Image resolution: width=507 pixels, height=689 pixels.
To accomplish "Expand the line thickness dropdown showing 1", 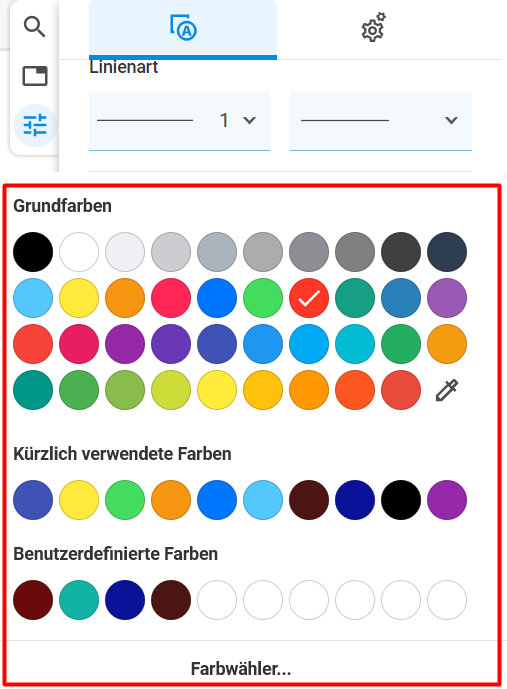I will click(x=179, y=120).
